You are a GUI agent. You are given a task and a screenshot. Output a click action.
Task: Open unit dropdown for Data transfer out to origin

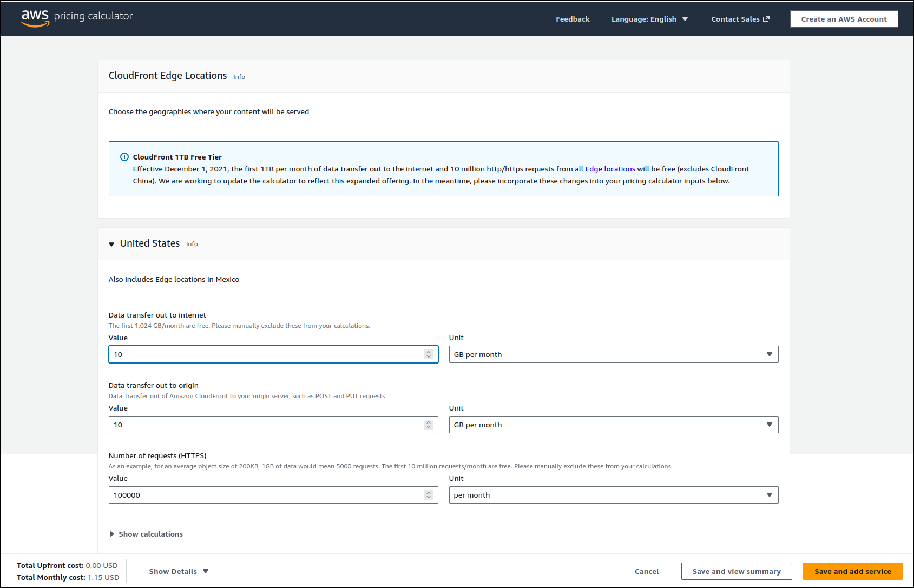tap(613, 425)
